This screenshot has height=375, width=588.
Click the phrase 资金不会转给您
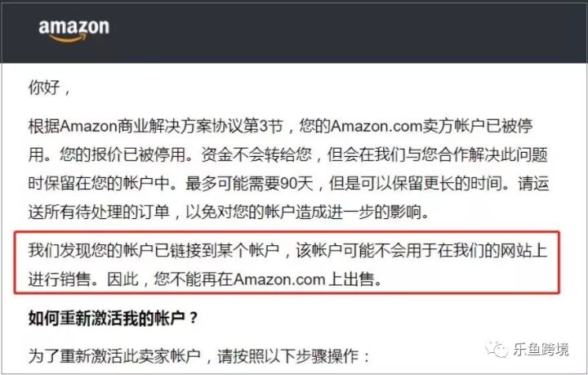pos(256,155)
